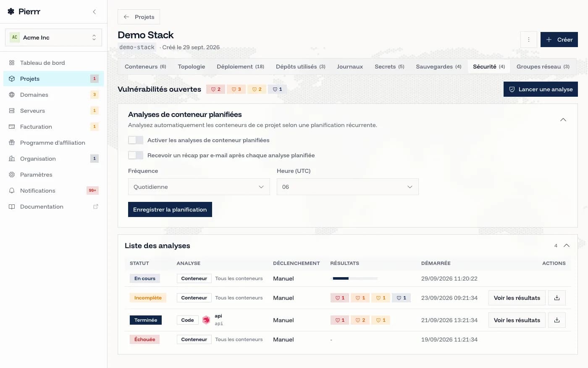Open the Dépôts utilisés tab
This screenshot has height=368, width=588.
click(301, 66)
